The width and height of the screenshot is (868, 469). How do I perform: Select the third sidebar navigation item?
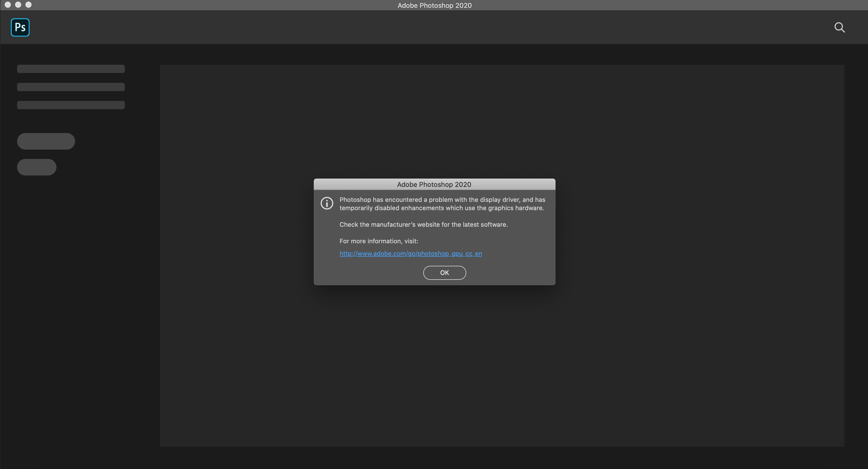click(x=70, y=105)
